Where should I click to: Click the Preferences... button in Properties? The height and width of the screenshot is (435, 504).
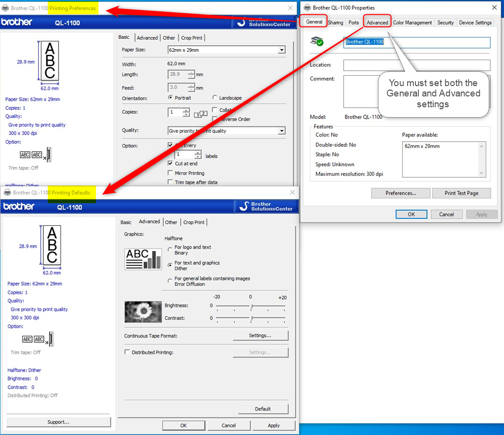[401, 193]
